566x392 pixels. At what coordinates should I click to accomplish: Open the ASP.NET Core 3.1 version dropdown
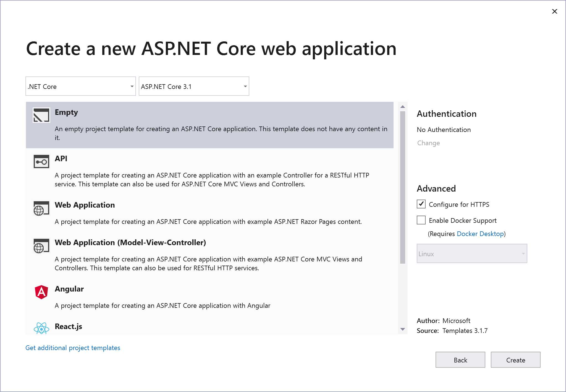(x=194, y=86)
